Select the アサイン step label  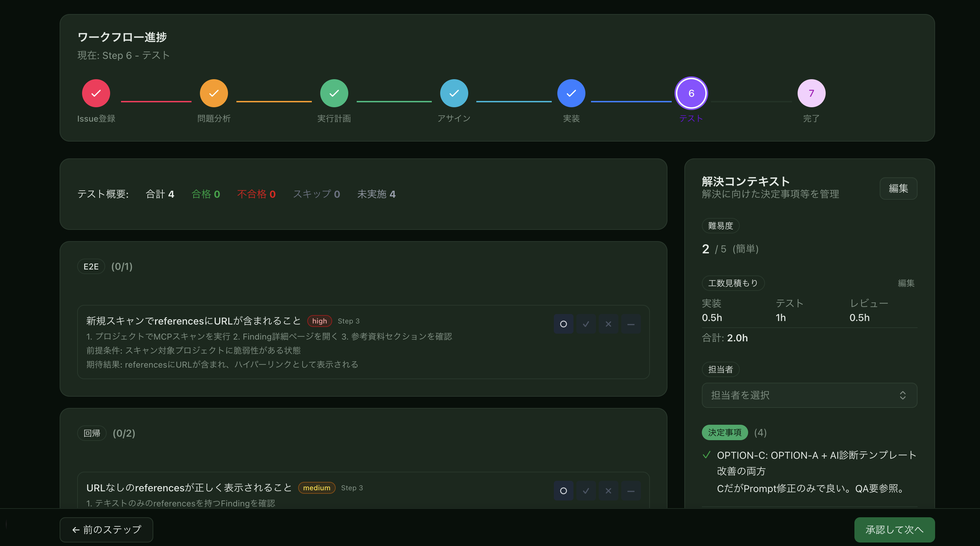pyautogui.click(x=454, y=118)
